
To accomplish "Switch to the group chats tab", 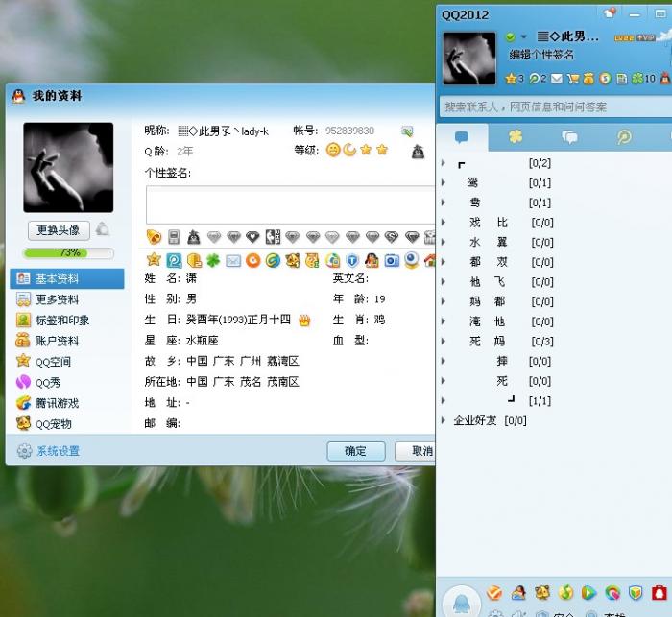I will [x=569, y=137].
